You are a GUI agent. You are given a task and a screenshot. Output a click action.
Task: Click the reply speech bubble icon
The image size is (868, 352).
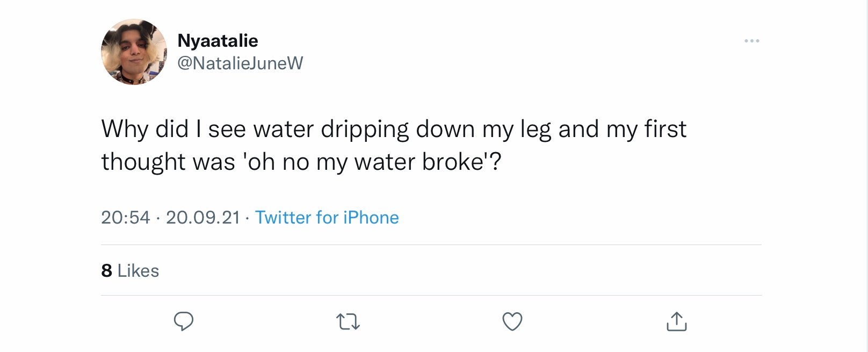click(x=184, y=321)
